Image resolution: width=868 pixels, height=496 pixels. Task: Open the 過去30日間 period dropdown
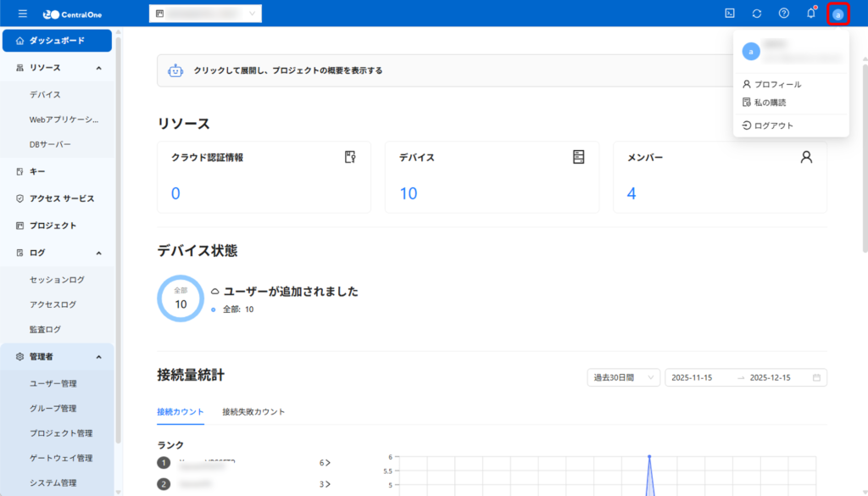click(x=623, y=377)
